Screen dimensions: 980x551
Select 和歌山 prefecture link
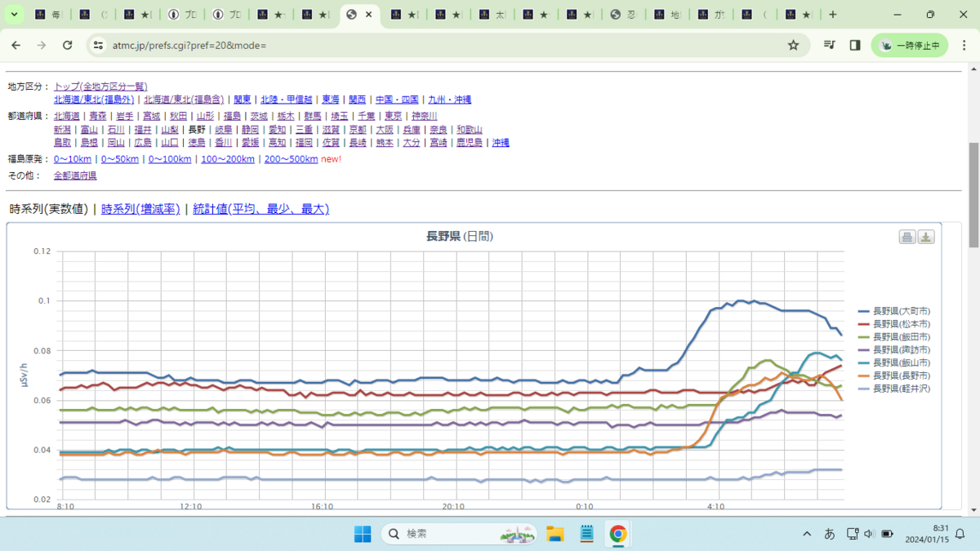pos(470,130)
